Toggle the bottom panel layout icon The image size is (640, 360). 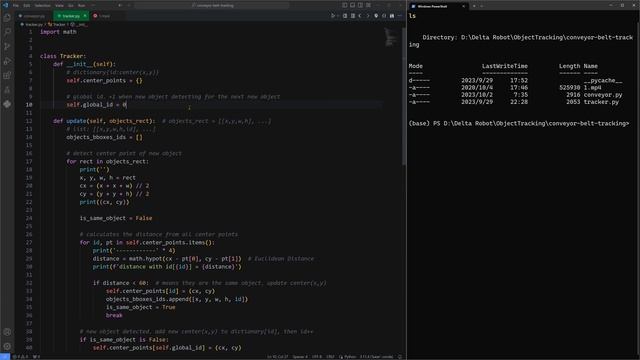tap(352, 5)
